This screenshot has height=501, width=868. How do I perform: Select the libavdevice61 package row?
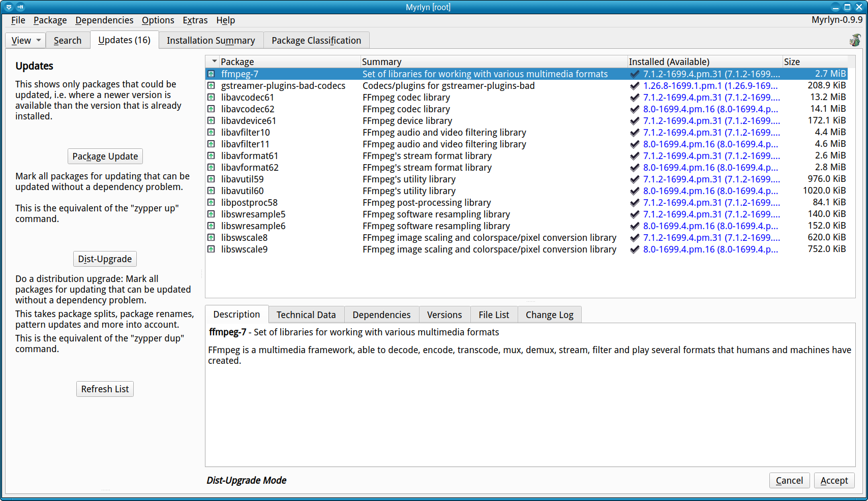tap(249, 121)
